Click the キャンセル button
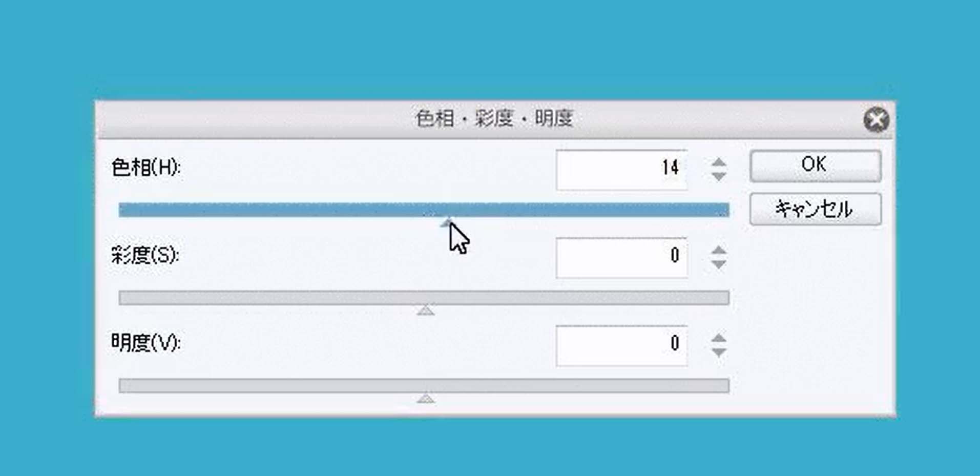The width and height of the screenshot is (980, 476). click(815, 209)
